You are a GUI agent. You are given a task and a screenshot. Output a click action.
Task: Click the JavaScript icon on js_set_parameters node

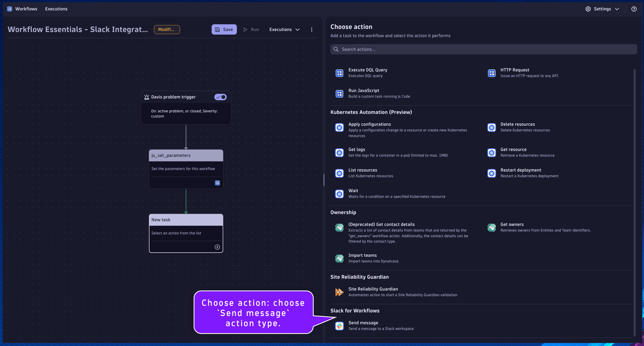coord(217,183)
